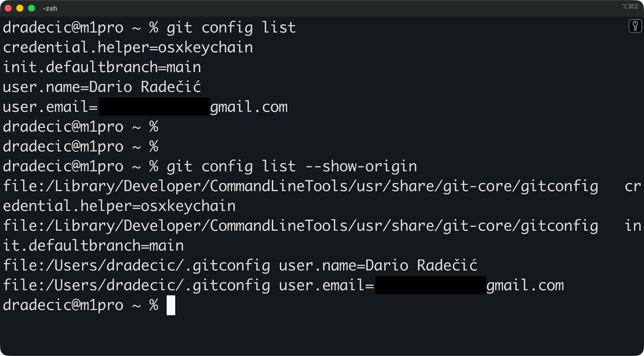
Task: Click the keychain key icon in terminal
Action: tap(635, 27)
